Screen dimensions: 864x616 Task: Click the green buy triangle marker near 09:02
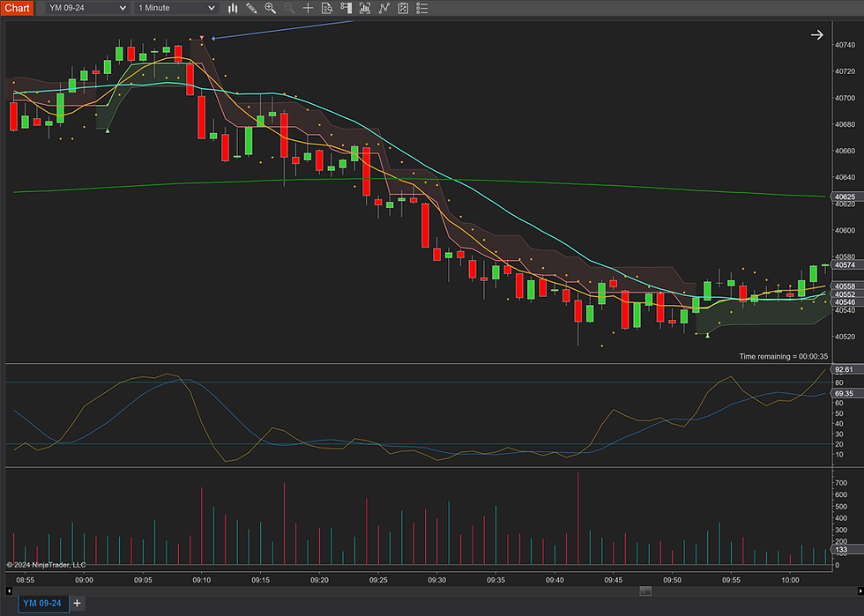tap(108, 130)
